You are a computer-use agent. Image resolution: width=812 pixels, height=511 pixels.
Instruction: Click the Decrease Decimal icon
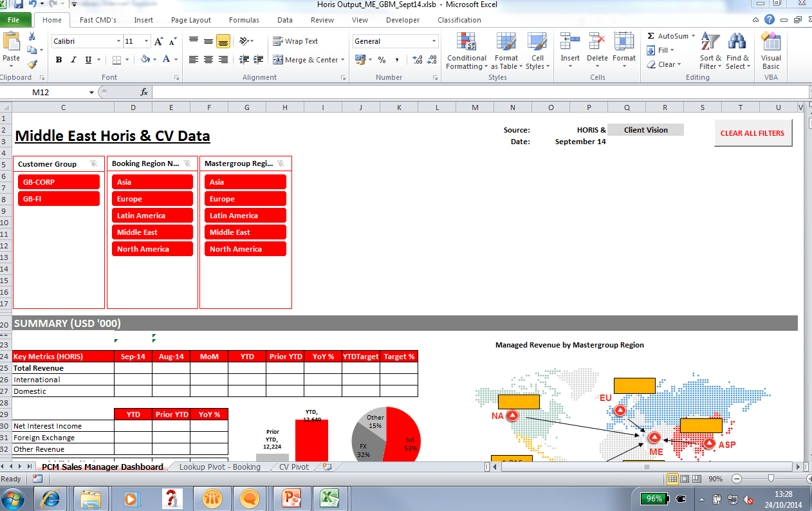[432, 60]
